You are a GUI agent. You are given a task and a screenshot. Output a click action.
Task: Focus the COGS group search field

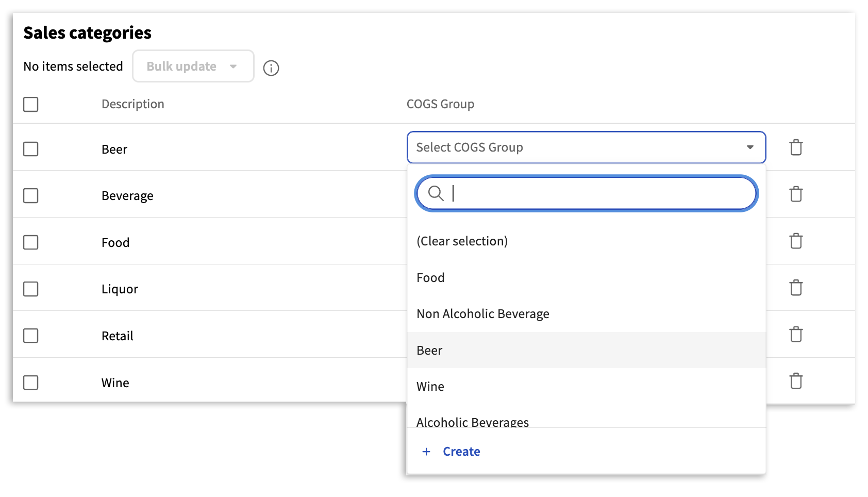coord(598,193)
